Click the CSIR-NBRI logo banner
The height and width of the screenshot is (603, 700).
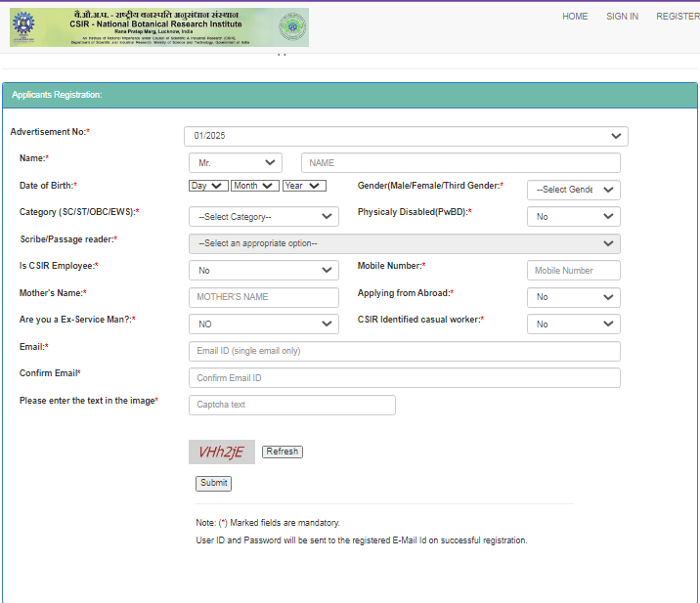158,27
